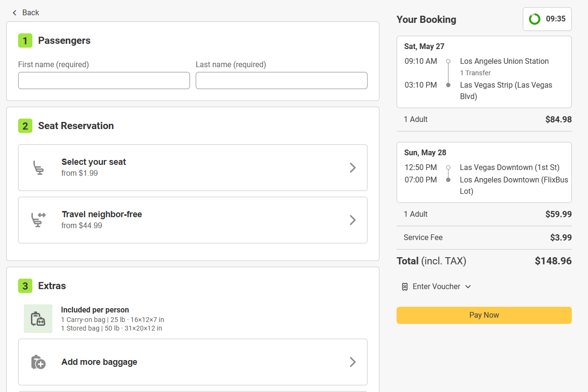Click Los Angeles Union Station stop
This screenshot has width=588, height=392.
504,61
